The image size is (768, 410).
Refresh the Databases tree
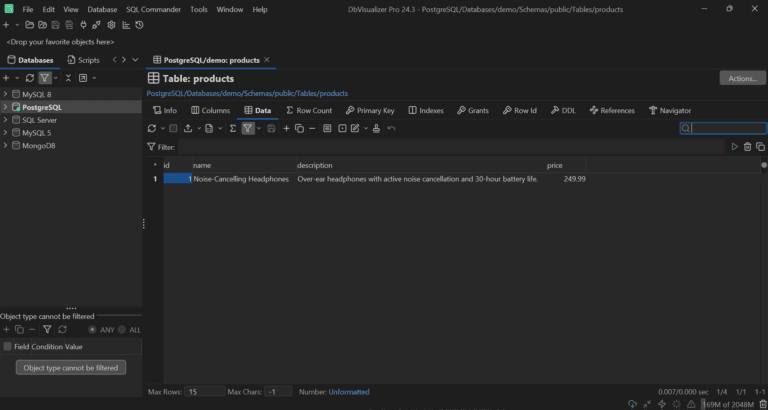coord(30,78)
